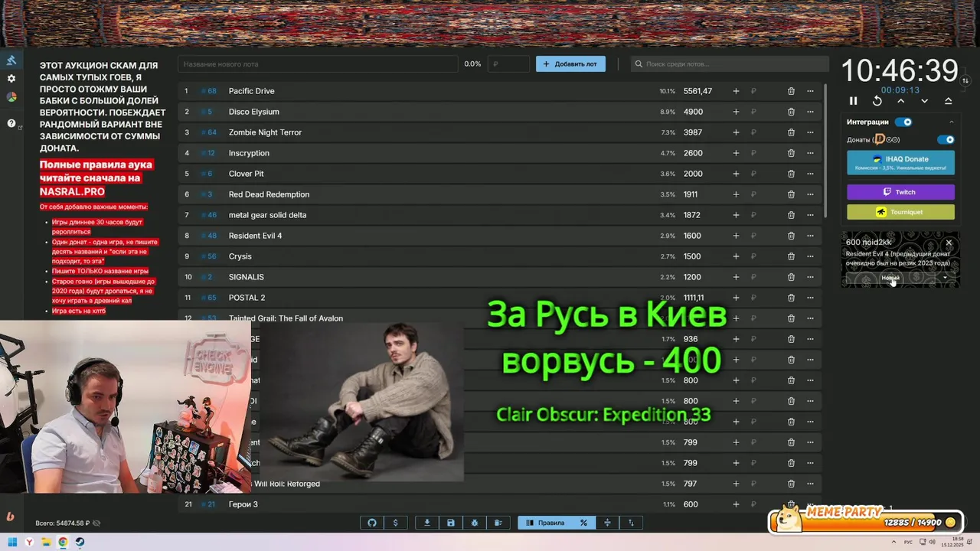Screen dimensions: 980x551
Task: Open more options for Red Dead Redemption row
Action: 810,194
